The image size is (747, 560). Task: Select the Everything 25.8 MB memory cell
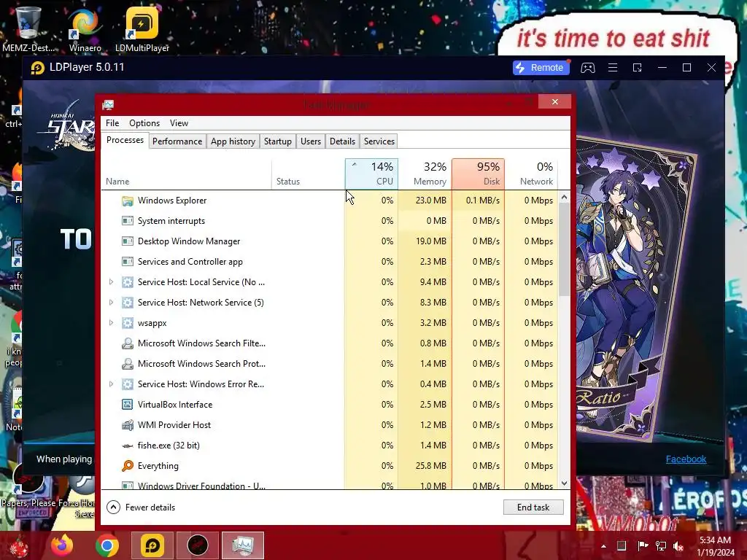pos(425,466)
